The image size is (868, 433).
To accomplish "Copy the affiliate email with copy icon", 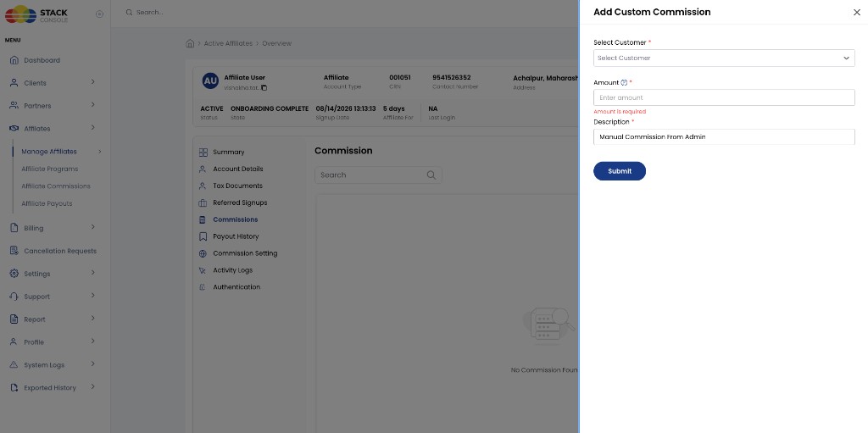I will (264, 88).
